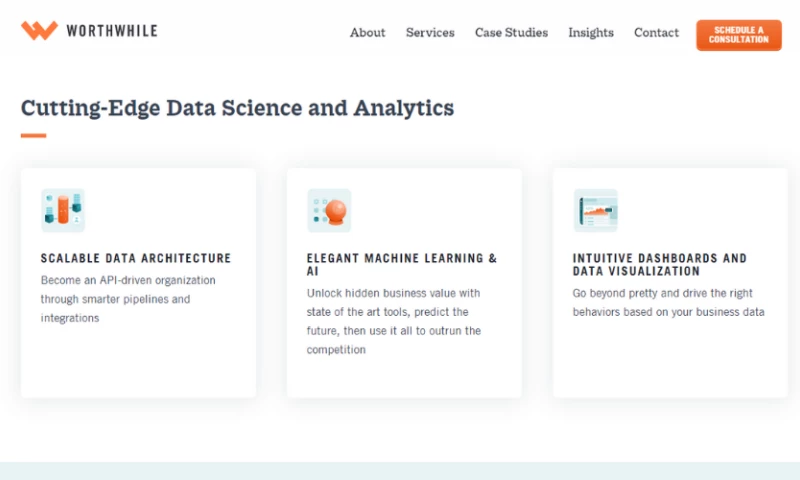Open the Contact page link
Image resolution: width=800 pixels, height=480 pixels.
[656, 33]
